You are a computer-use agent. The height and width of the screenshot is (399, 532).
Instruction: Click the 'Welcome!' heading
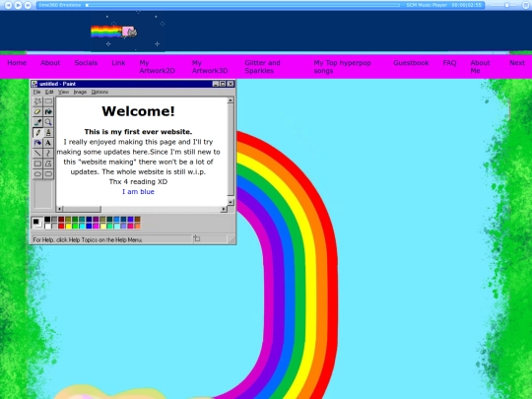click(139, 111)
